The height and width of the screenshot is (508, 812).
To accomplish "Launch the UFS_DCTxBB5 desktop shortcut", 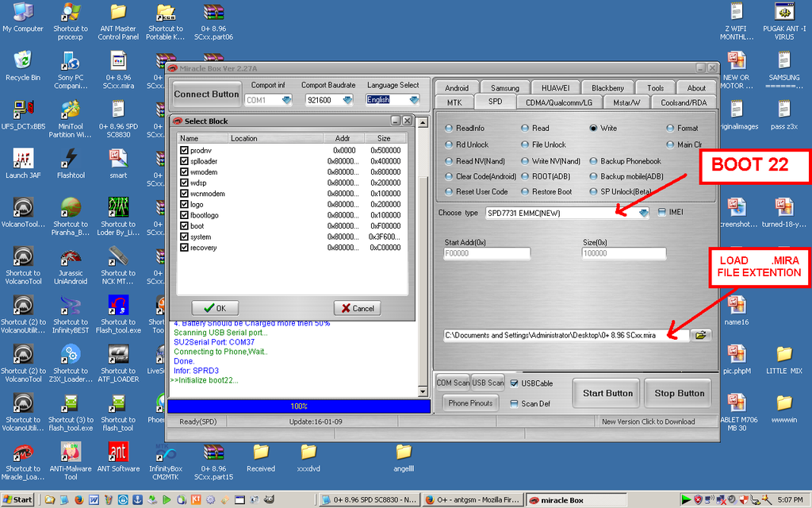I will pyautogui.click(x=23, y=116).
